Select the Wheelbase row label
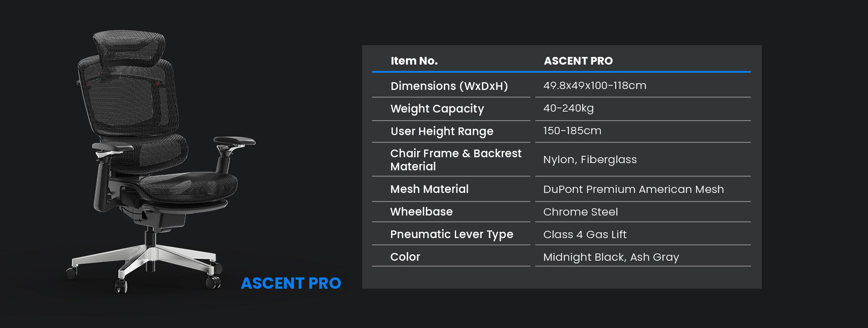 click(x=421, y=211)
